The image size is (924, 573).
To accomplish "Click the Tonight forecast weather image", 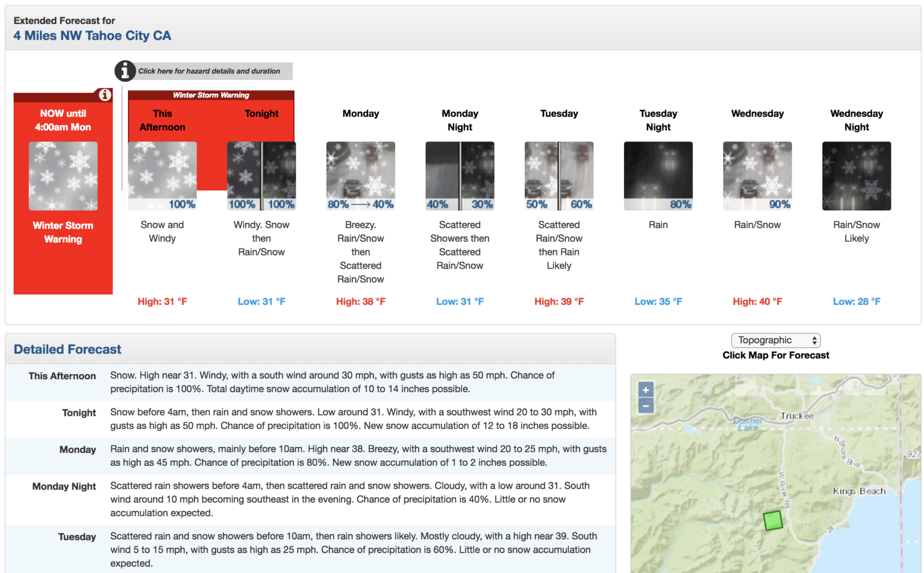I will click(261, 176).
